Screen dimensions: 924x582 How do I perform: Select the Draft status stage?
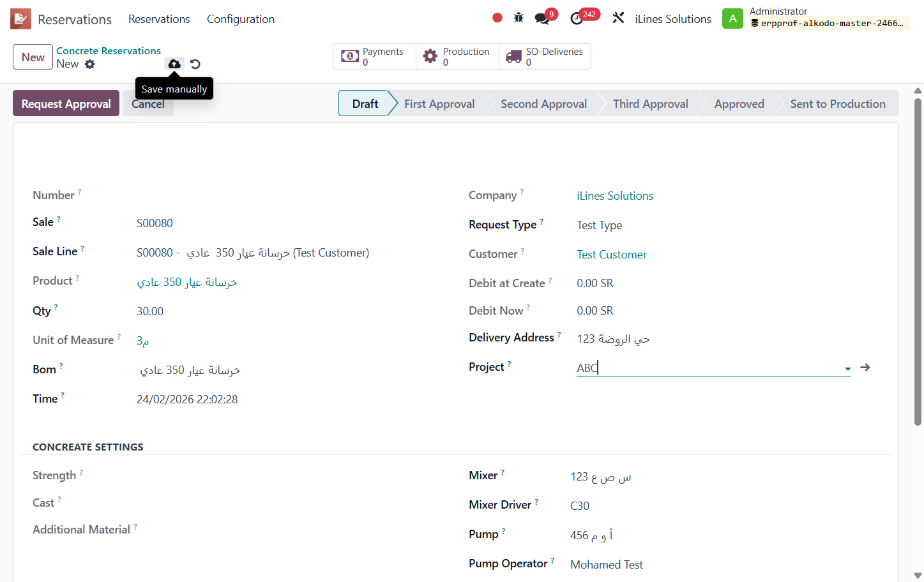point(365,103)
